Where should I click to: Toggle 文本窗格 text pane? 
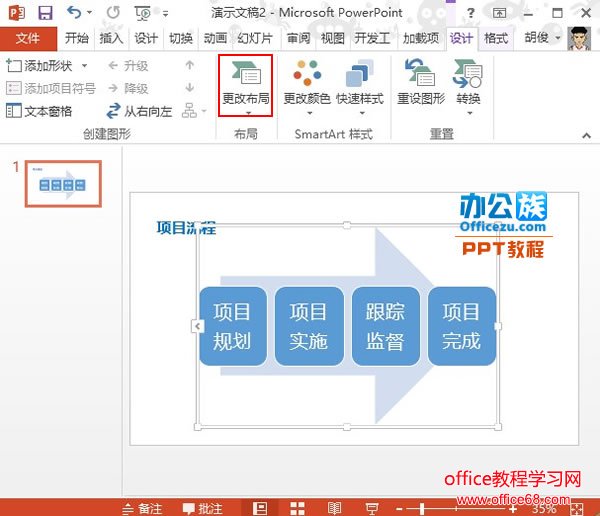coord(39,111)
